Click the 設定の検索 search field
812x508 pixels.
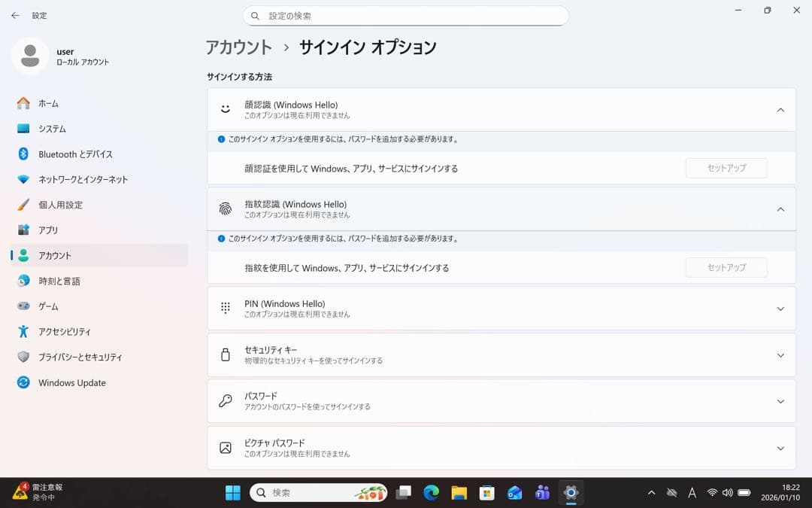[x=406, y=15]
